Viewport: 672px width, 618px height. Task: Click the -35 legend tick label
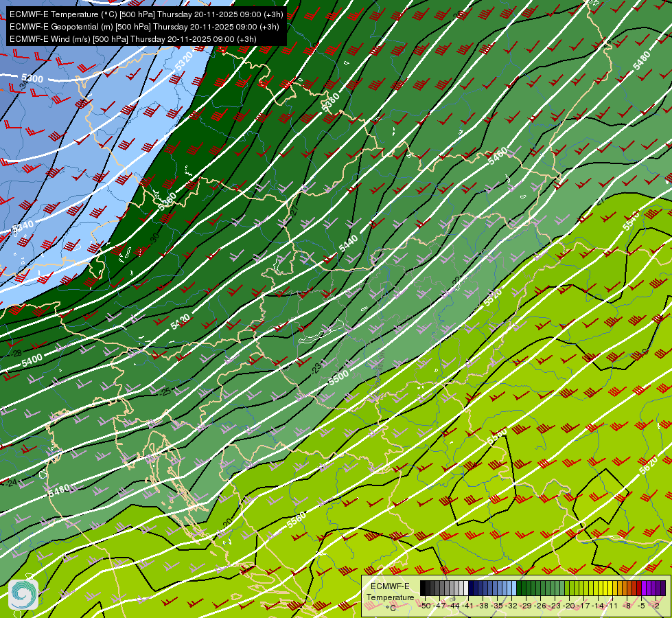(496, 606)
